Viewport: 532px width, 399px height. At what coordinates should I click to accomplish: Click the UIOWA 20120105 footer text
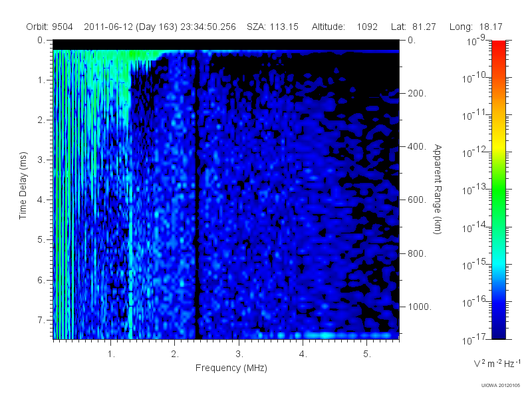[501, 385]
